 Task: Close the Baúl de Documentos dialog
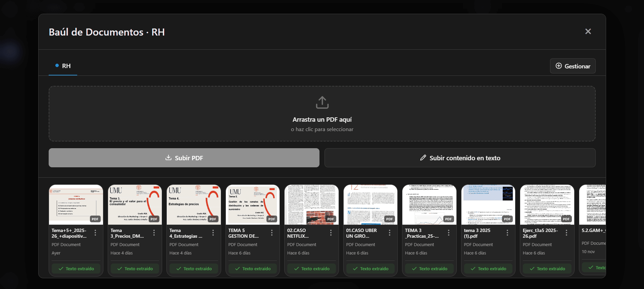point(588,32)
